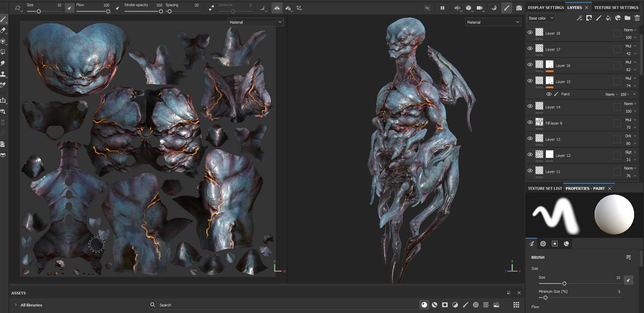The width and height of the screenshot is (644, 313).
Task: Select the Polygon Fill tool
Action: (x=3, y=52)
